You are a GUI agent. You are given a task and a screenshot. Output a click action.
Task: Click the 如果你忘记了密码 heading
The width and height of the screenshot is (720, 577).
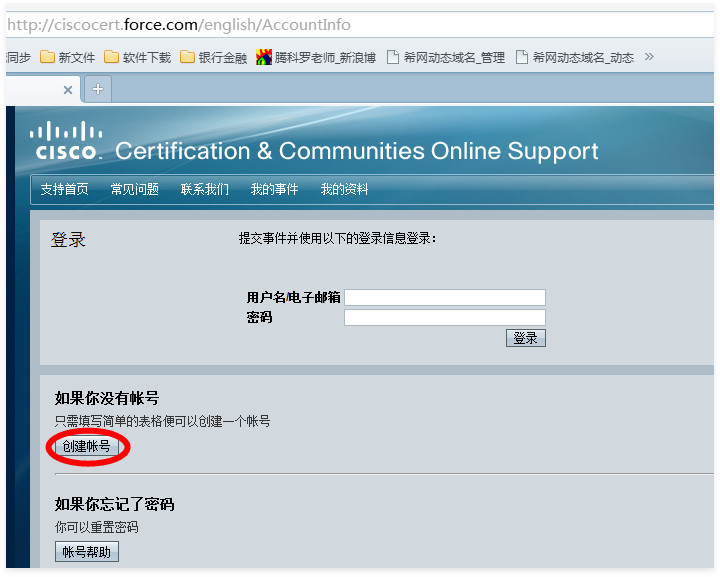pyautogui.click(x=114, y=504)
